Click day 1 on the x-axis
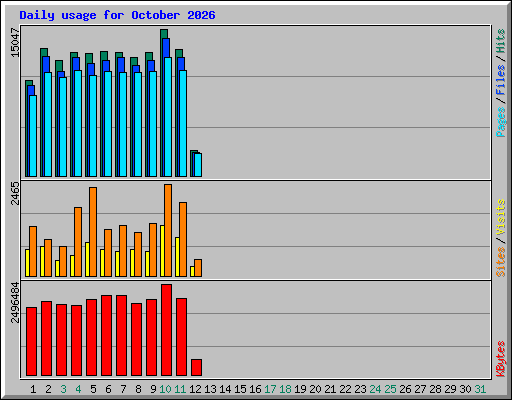The height and width of the screenshot is (400, 512). tap(33, 389)
